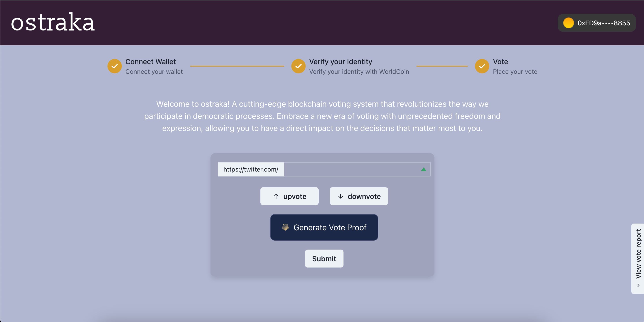Expand the View vote report side panel

[x=638, y=259]
